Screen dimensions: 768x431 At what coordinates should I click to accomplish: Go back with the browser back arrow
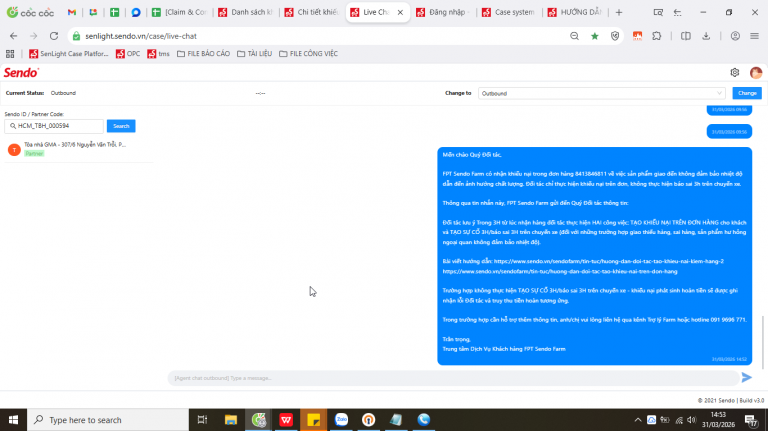(13, 36)
